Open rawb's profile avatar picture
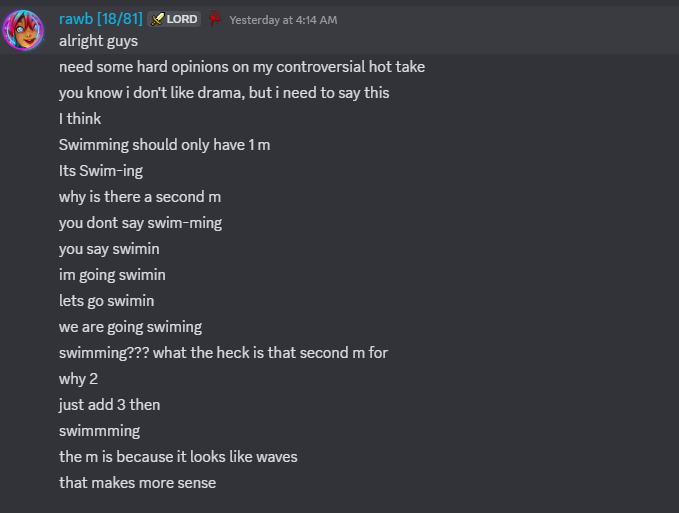The height and width of the screenshot is (513, 679). click(23, 30)
